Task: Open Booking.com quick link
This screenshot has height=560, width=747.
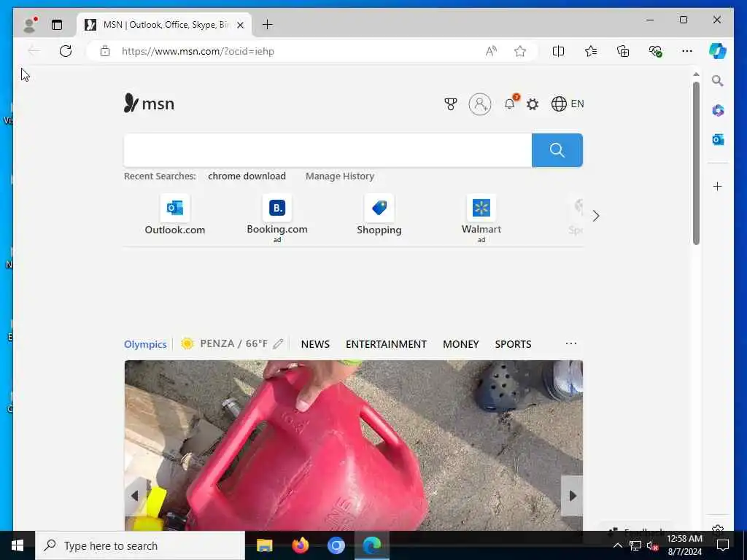Action: pos(277,218)
